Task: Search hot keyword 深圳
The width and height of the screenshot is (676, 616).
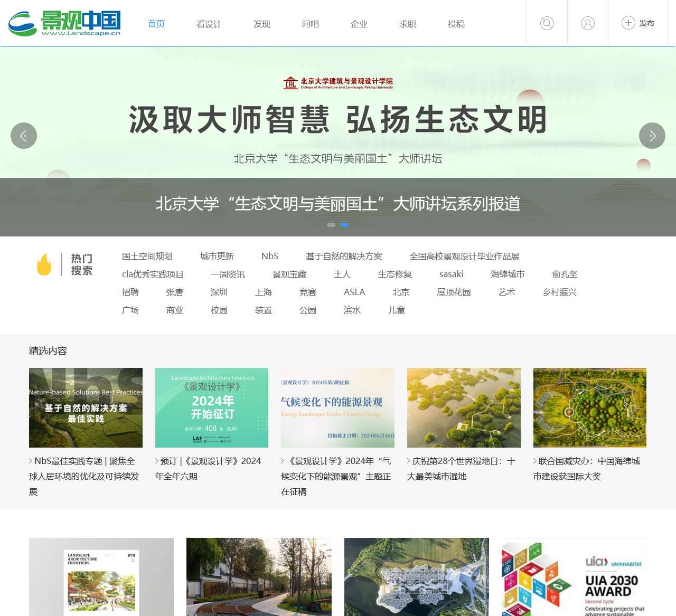Action: 219,292
